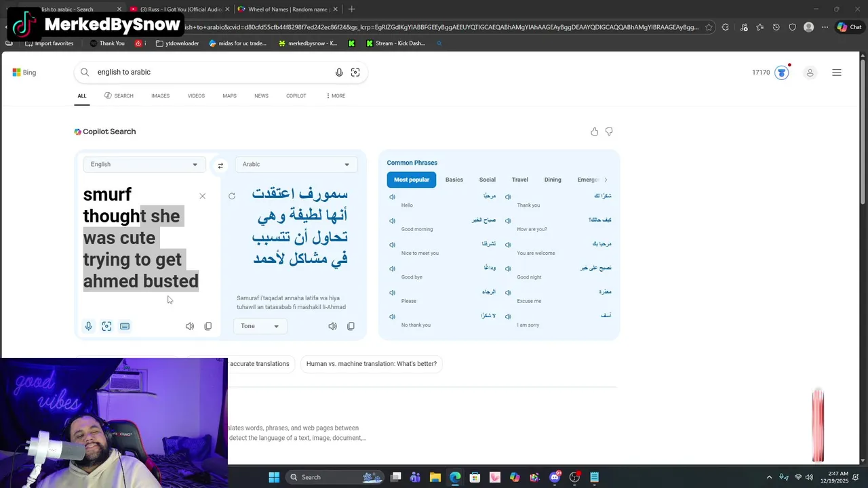
Task: Select Dining phrases category
Action: (553, 180)
